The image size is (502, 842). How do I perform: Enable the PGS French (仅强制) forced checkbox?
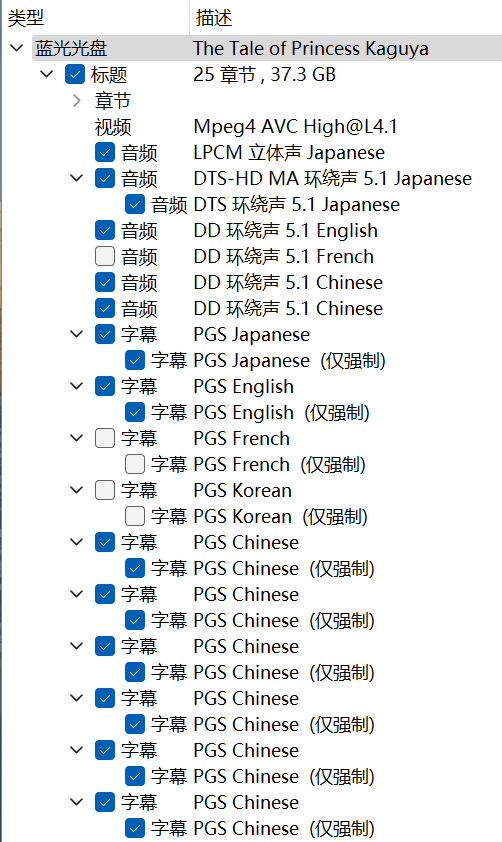click(x=135, y=464)
